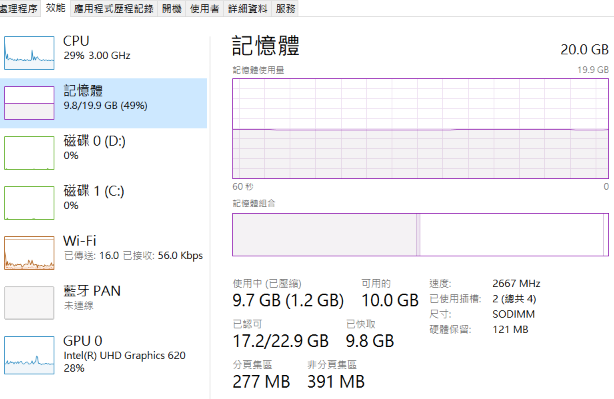Open the 使用者 tab

[204, 9]
